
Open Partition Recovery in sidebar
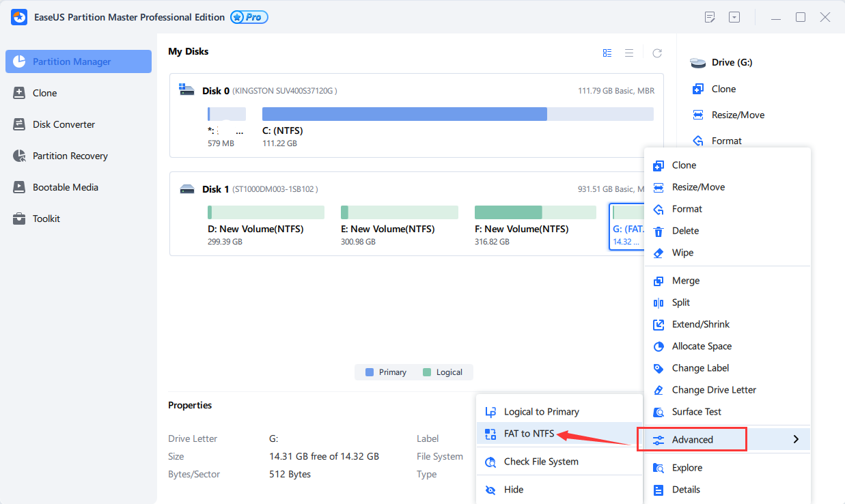coord(70,156)
